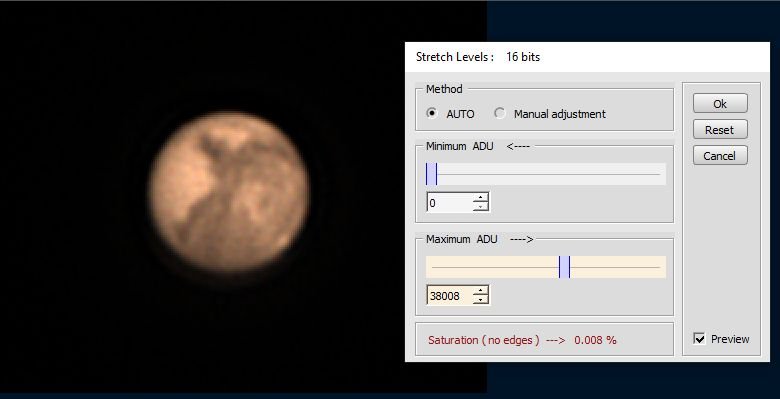Increase Minimum ADU with up arrow
Viewport: 780px width, 399px height.
(x=481, y=198)
